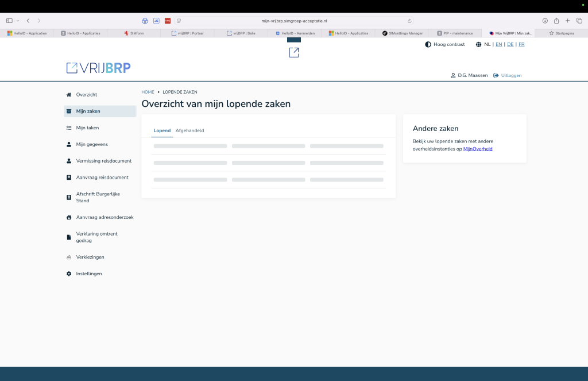Click the Aanvraag adresonderzoek icon
Image resolution: width=588 pixels, height=381 pixels.
point(69,218)
